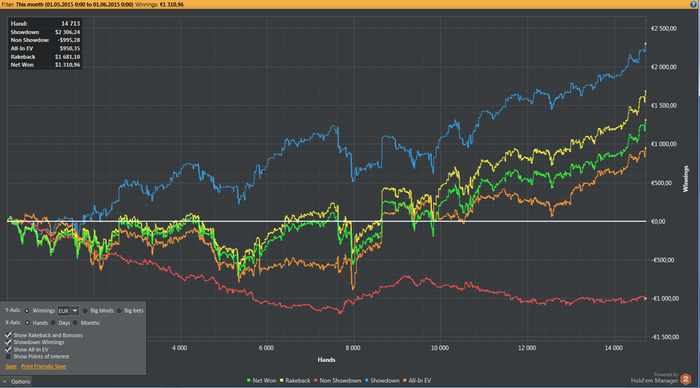Screen dimensions: 700x388
Task: Click the Showdown value $2 306,24 in the stats box
Action: click(67, 32)
